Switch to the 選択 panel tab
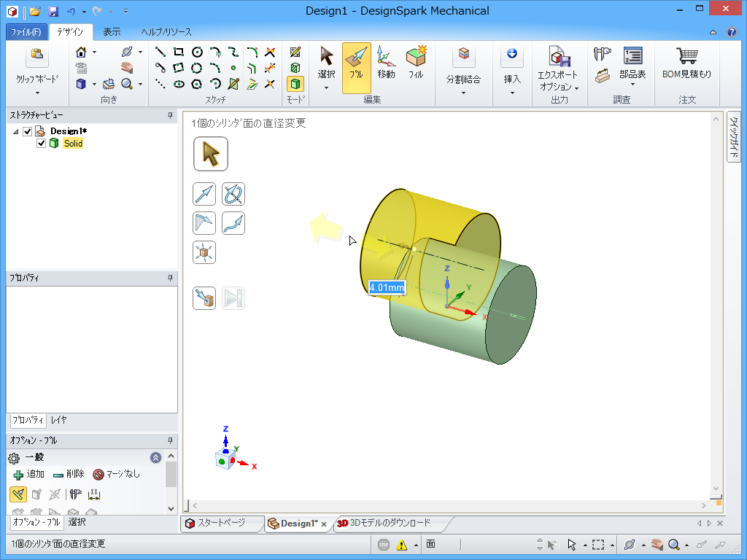 click(77, 522)
